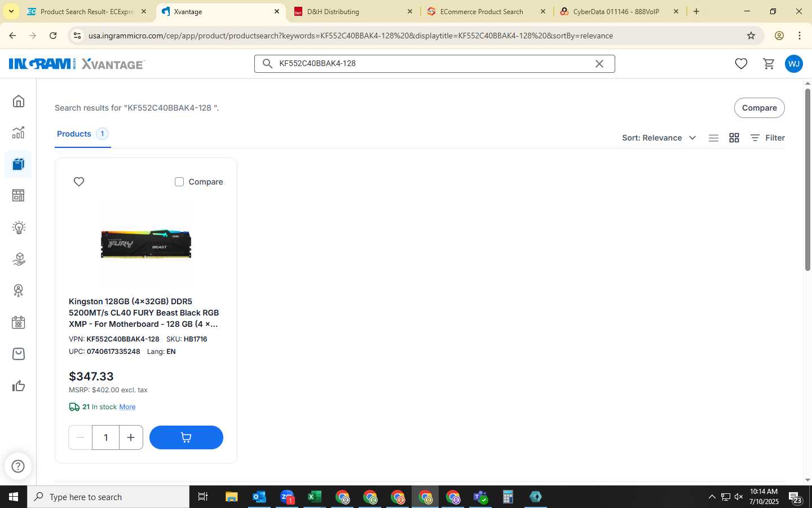
Task: Open the calendar icon in the sidebar
Action: (x=19, y=322)
